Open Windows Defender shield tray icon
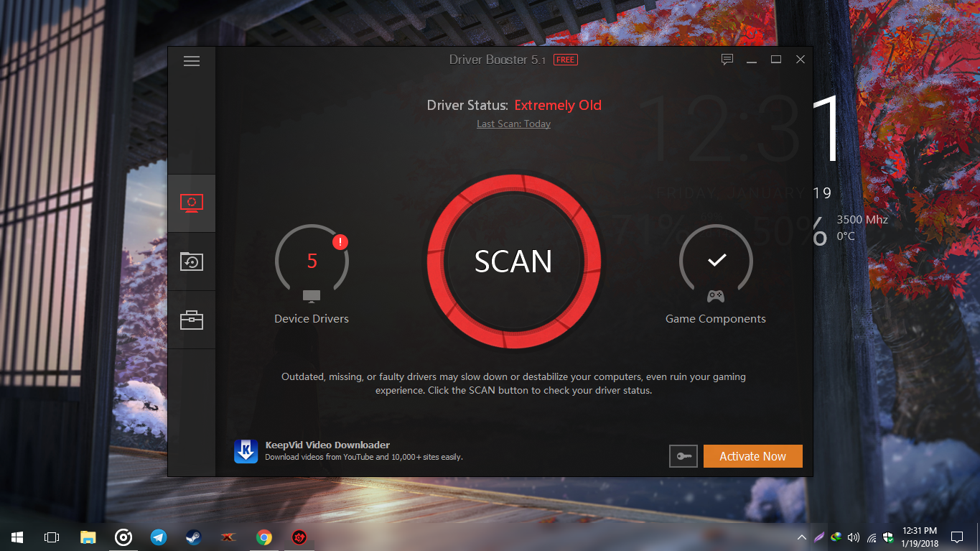This screenshot has width=980, height=551. (889, 537)
